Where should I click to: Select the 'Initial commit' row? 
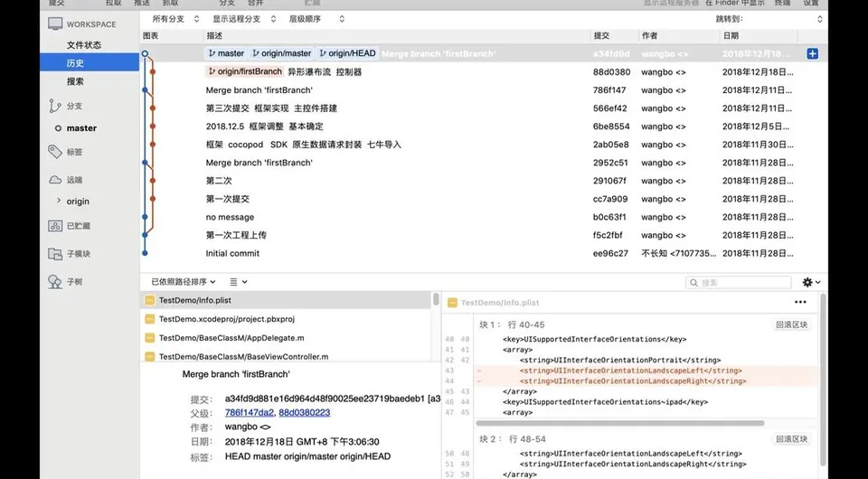point(484,253)
